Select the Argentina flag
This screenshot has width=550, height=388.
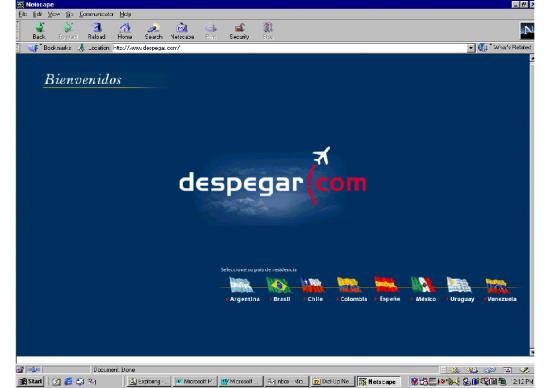[x=241, y=285]
